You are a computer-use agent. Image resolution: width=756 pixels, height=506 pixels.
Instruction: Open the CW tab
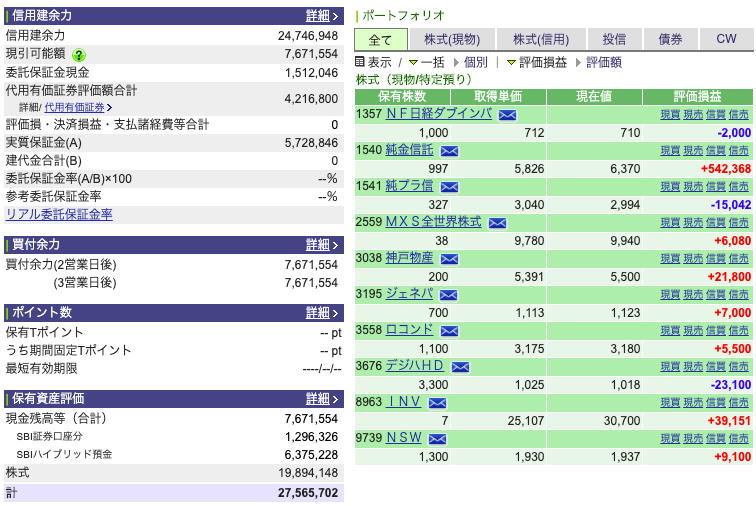coord(727,40)
